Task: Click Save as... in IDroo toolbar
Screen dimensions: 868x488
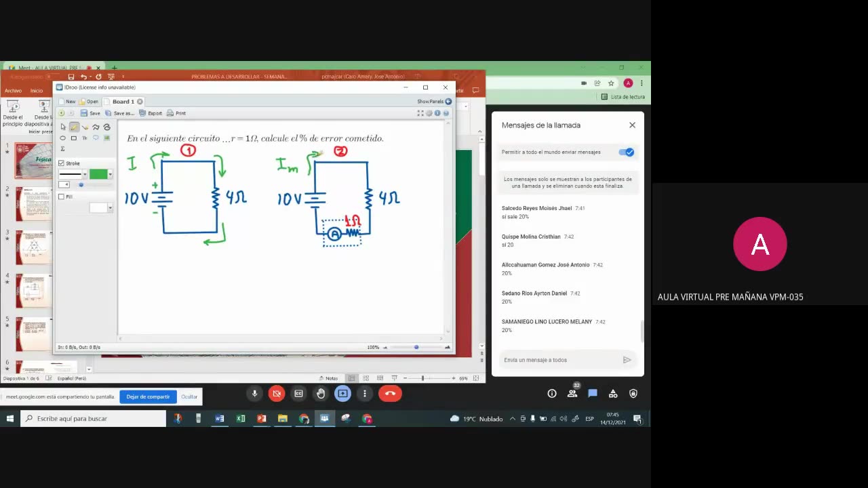Action: pyautogui.click(x=119, y=113)
